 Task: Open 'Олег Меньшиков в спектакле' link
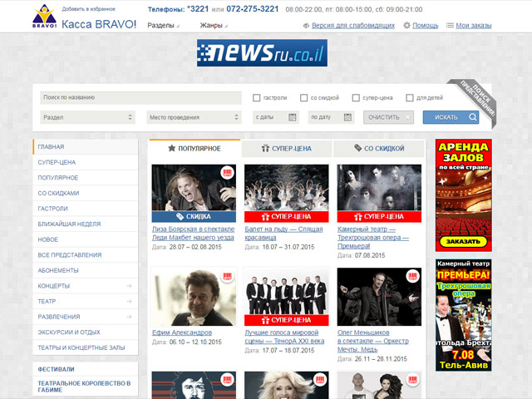pos(373,341)
